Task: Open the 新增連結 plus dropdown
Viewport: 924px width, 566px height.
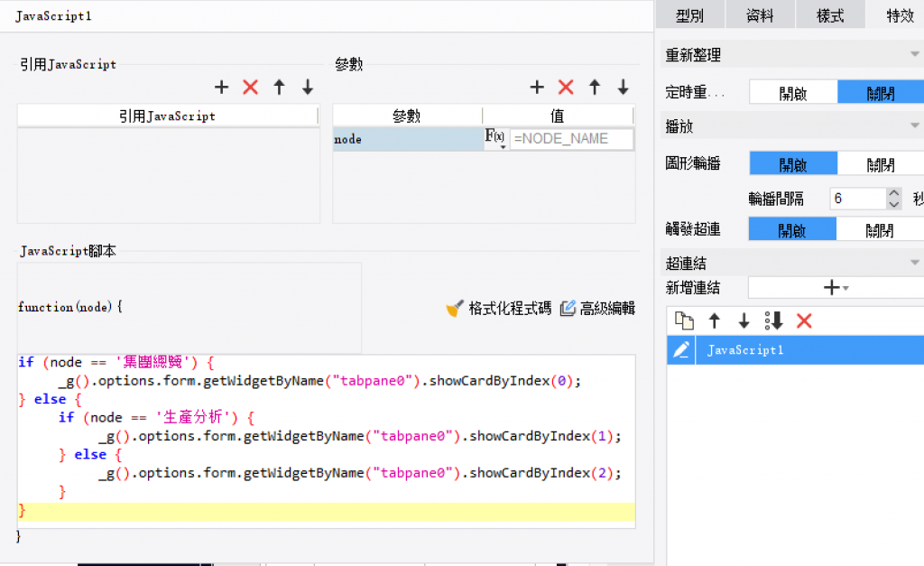Action: 836,287
